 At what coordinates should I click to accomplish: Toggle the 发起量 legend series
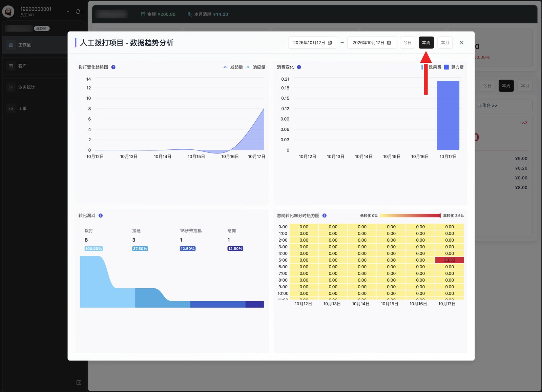tap(233, 67)
